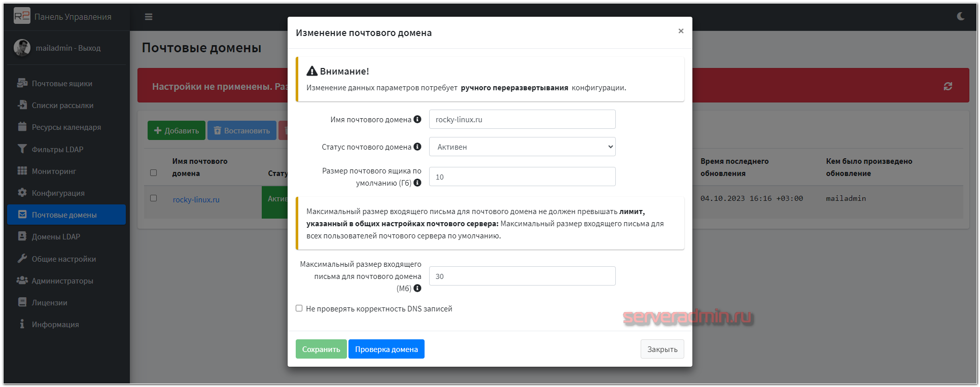The height and width of the screenshot is (387, 980).
Task: Click info icon next to максимальный размер (Мб)
Action: (417, 288)
